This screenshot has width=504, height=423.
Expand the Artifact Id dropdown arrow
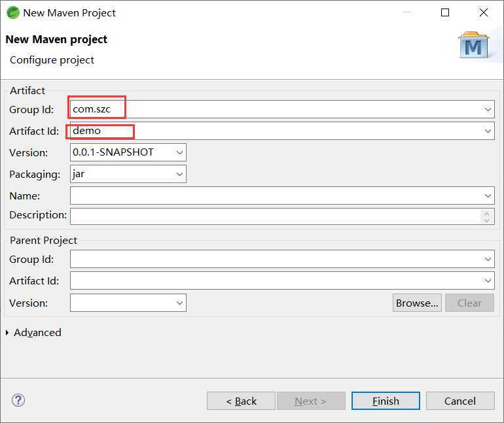tap(488, 131)
